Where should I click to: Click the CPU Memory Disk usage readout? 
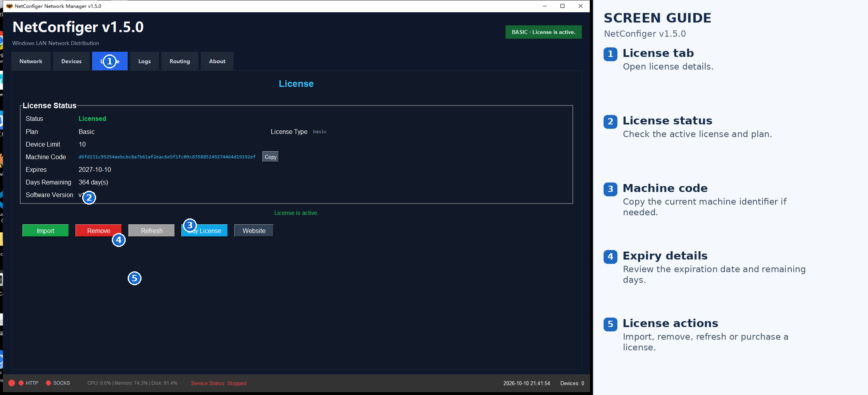click(x=132, y=383)
